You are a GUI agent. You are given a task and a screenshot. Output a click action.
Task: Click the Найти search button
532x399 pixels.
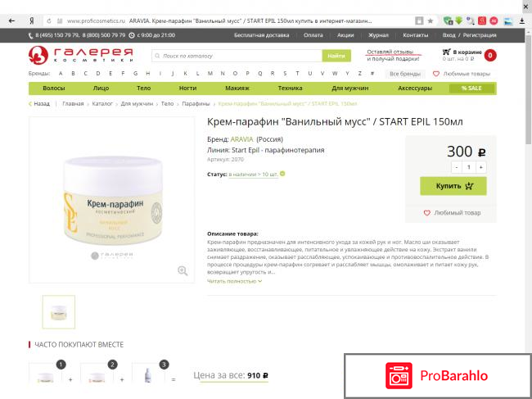pos(336,56)
